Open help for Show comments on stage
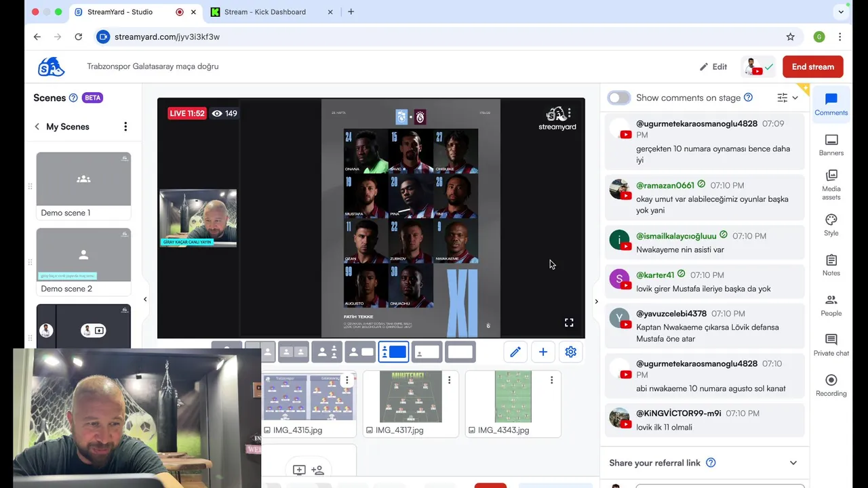Screen dimensions: 868x488 coord(748,98)
